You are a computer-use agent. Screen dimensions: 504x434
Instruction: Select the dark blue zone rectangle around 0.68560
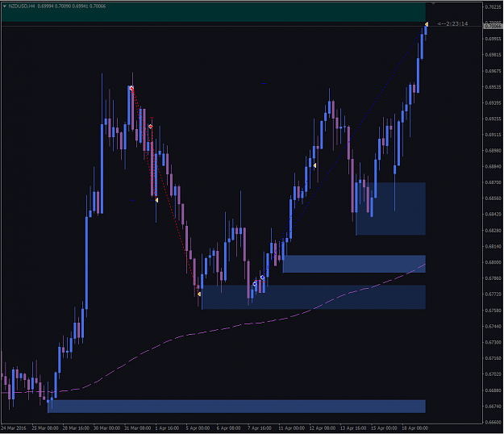pos(390,209)
